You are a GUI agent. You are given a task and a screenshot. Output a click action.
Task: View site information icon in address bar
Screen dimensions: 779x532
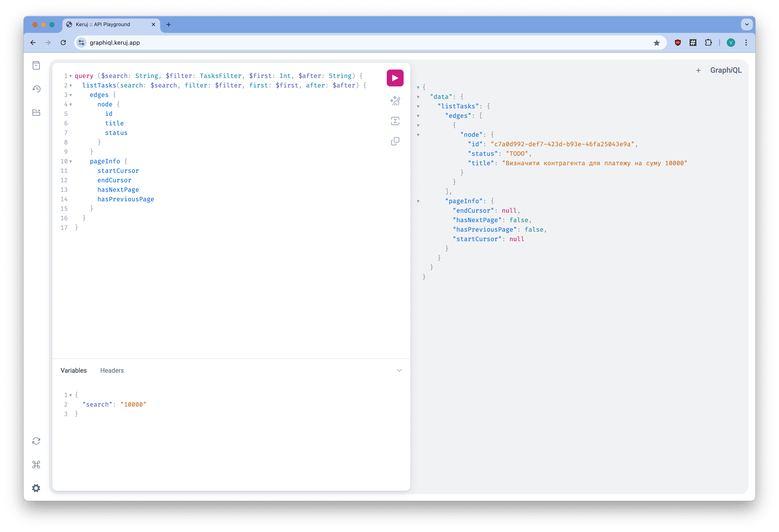(81, 43)
